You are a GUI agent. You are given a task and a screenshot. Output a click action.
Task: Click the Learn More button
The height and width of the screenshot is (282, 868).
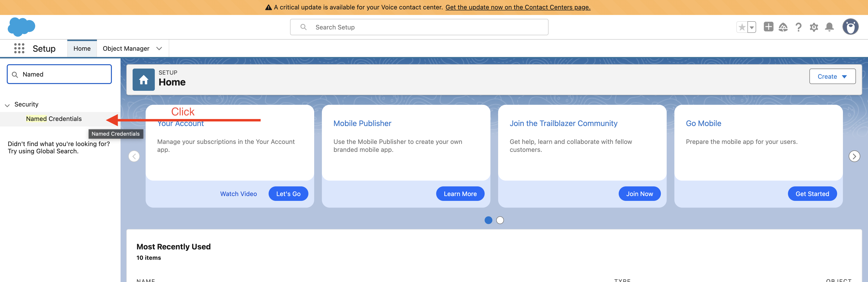[x=460, y=194]
